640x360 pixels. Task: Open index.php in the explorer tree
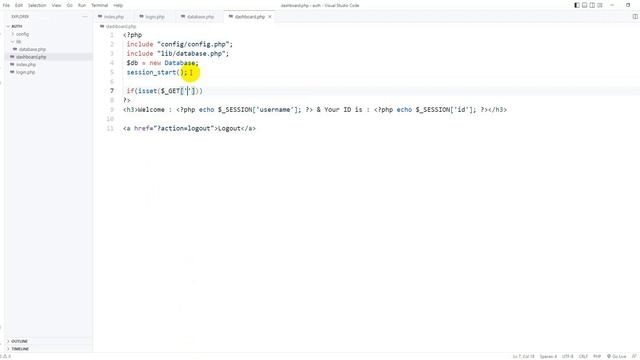pos(26,64)
